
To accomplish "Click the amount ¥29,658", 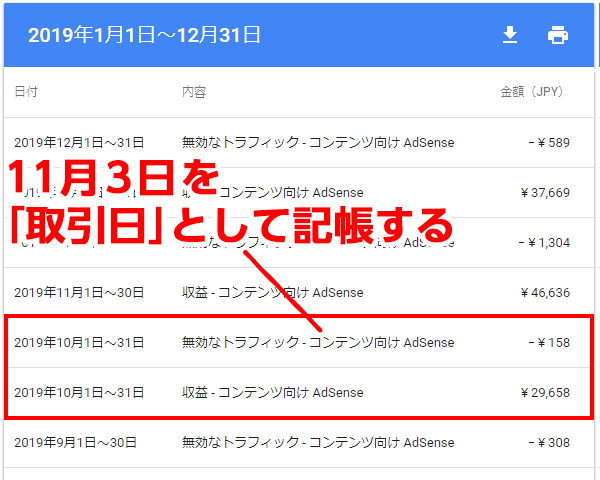I will [545, 393].
